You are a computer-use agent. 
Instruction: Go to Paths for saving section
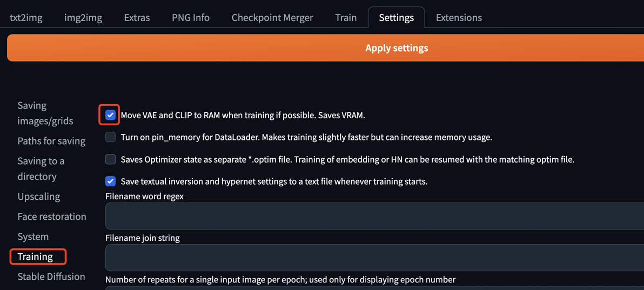[51, 141]
